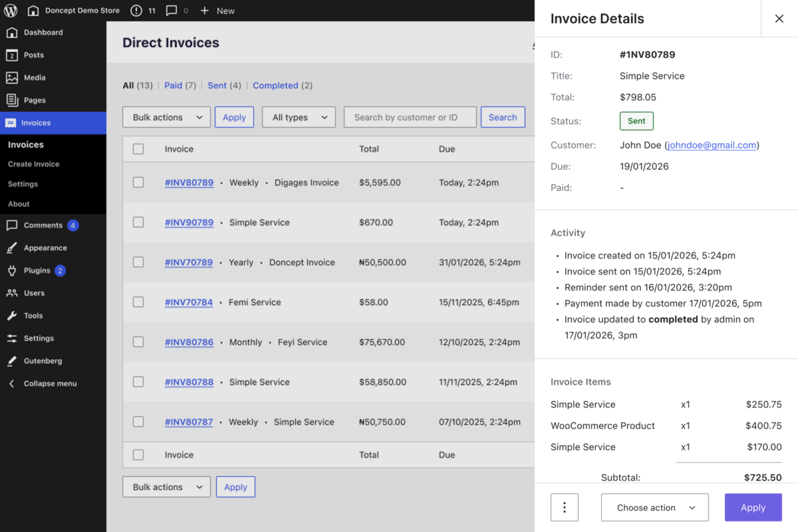
Task: Open Create Invoice in the sidebar
Action: (x=34, y=164)
